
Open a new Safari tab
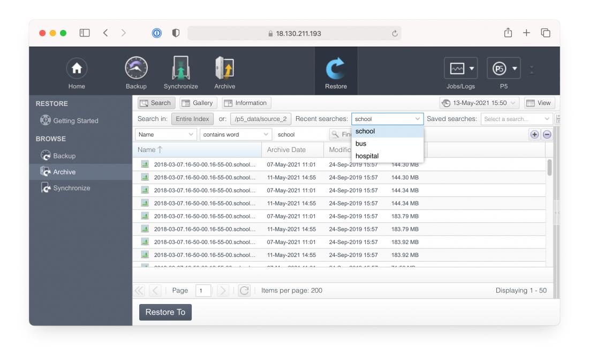pyautogui.click(x=526, y=33)
